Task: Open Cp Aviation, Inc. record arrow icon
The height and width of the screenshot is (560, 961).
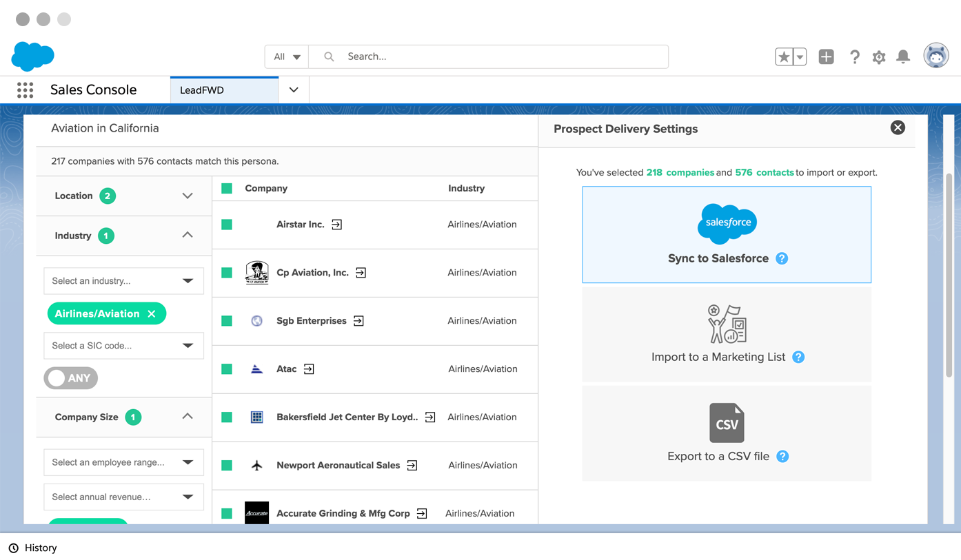Action: (x=361, y=273)
